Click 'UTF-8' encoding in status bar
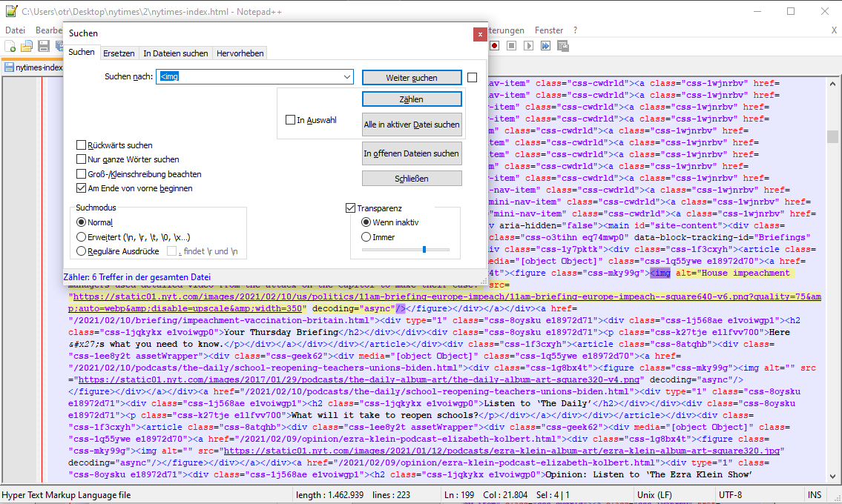 (x=730, y=495)
